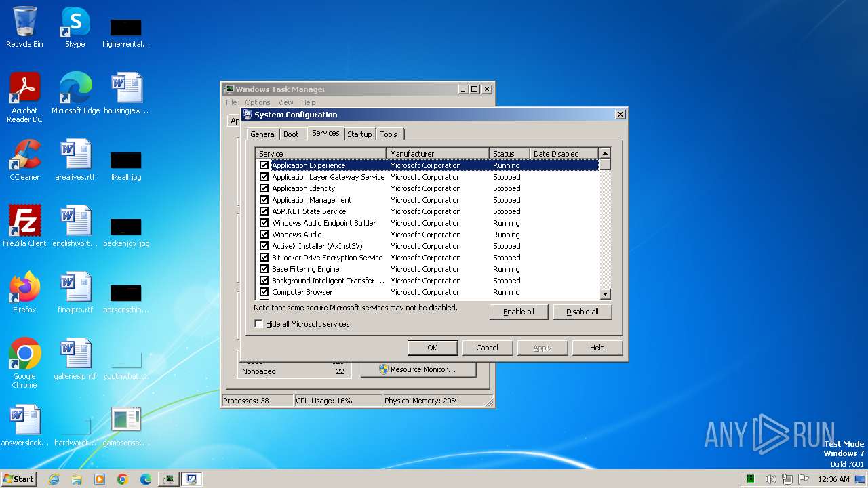
Task: Open Windows Explorer folder in taskbar
Action: tap(77, 479)
